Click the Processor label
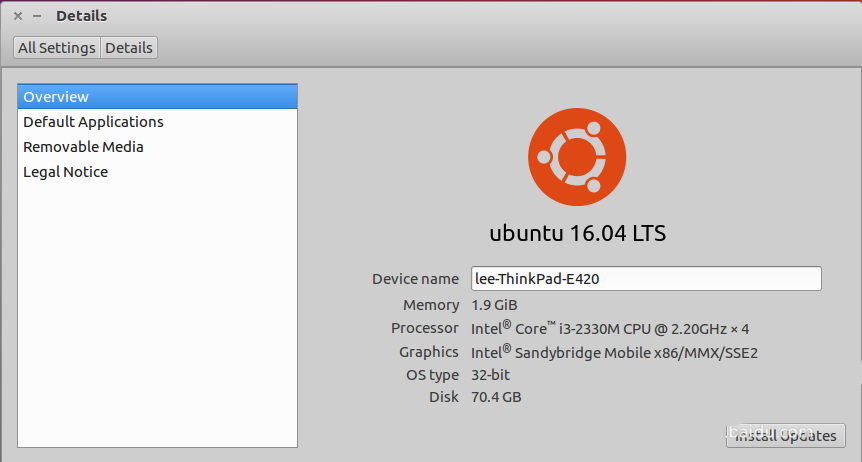 425,328
